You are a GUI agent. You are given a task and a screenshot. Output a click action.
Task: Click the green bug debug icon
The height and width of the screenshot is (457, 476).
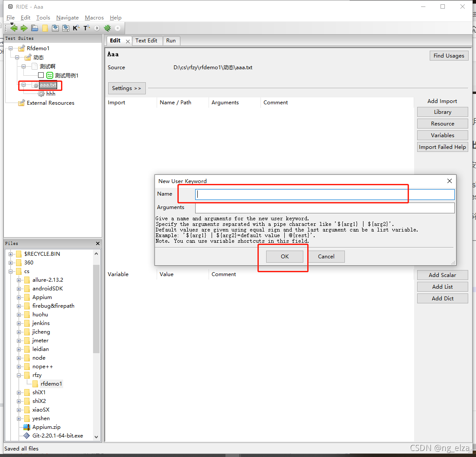(107, 28)
